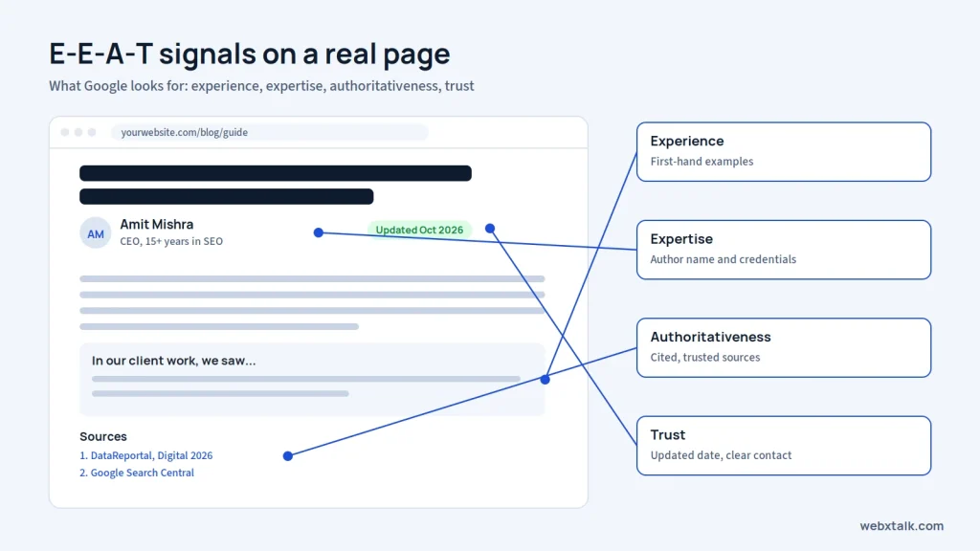Click the AM author avatar

point(95,233)
